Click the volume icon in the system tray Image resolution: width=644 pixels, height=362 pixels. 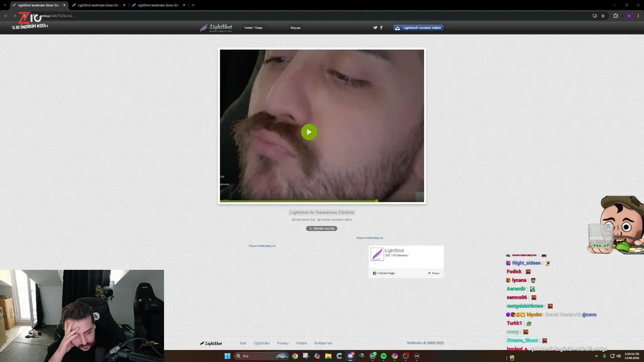618,356
